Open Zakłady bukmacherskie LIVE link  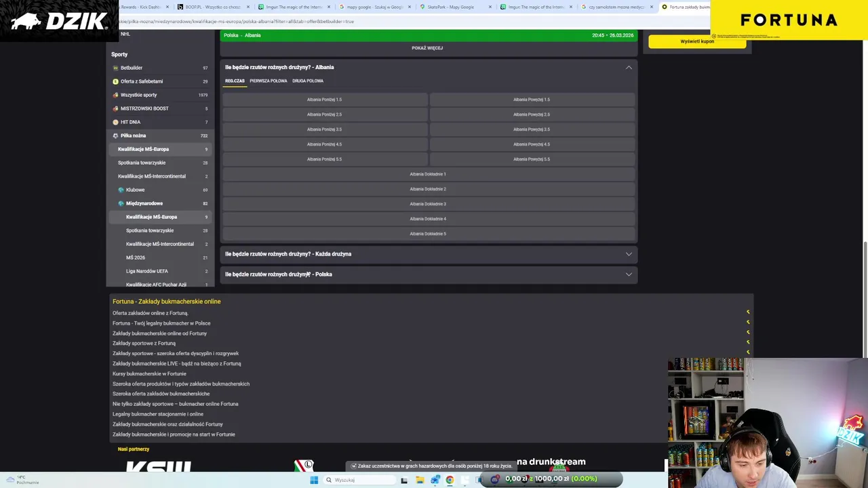pos(176,363)
